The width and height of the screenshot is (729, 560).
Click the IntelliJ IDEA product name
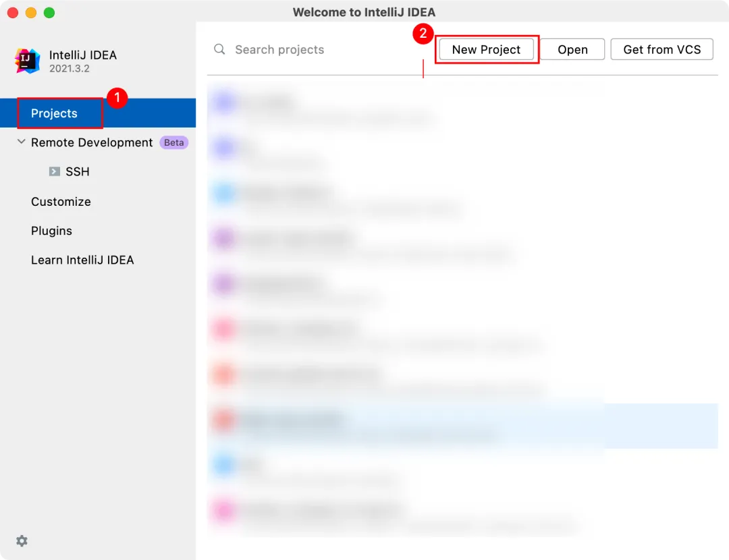(83, 55)
